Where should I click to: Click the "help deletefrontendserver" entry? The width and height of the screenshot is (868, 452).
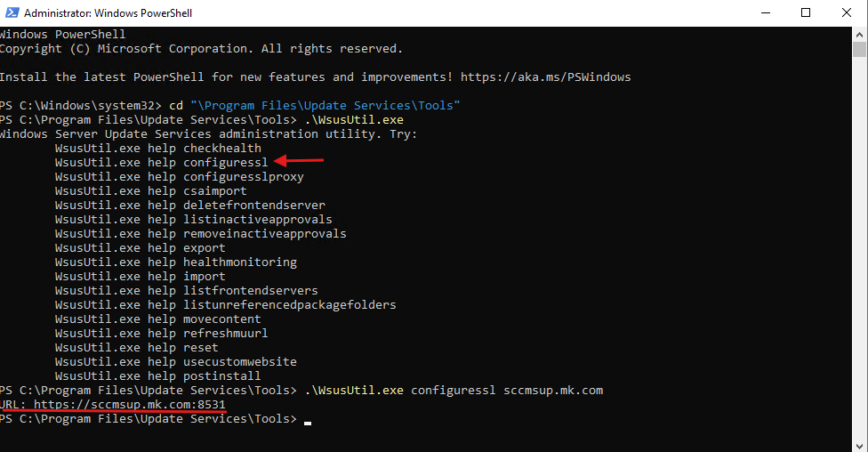tap(189, 206)
